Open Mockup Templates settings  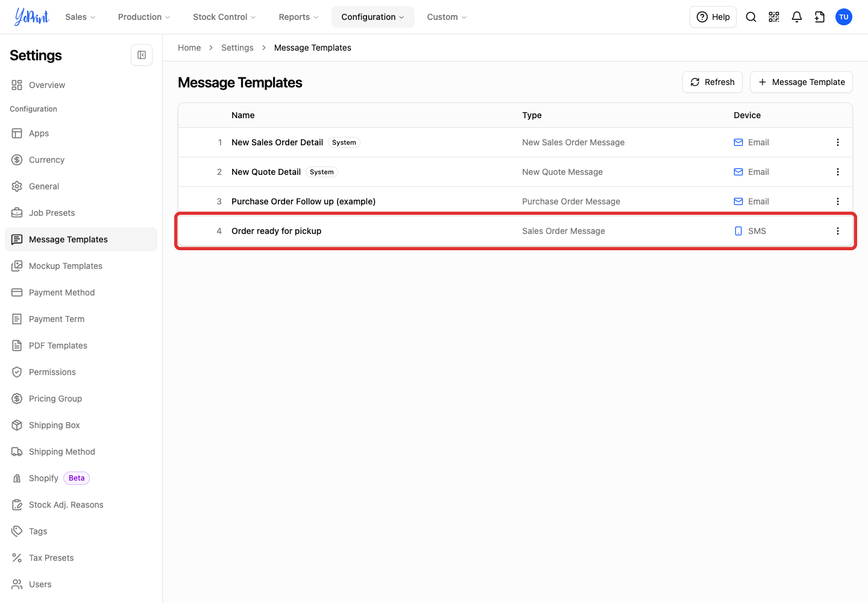81,266
